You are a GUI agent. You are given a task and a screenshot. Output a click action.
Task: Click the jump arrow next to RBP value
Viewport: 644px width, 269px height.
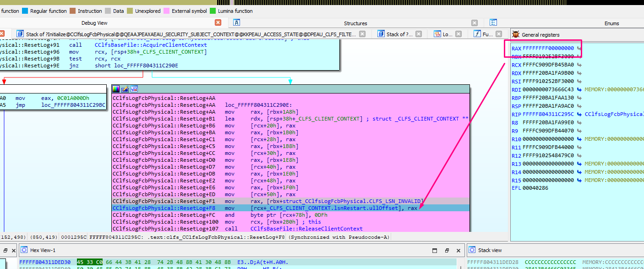pos(579,98)
